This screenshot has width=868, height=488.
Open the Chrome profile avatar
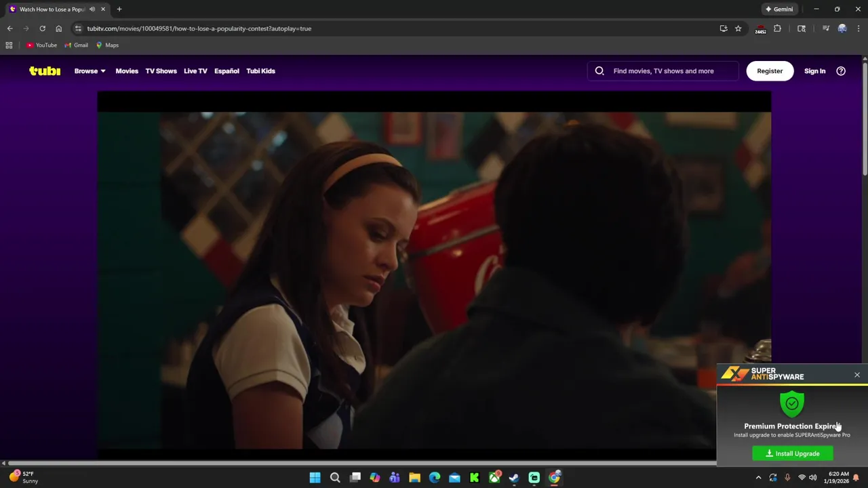click(x=842, y=28)
